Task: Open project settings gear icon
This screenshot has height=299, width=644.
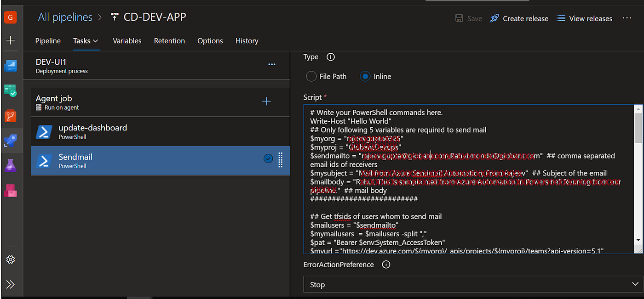Action: (11, 260)
